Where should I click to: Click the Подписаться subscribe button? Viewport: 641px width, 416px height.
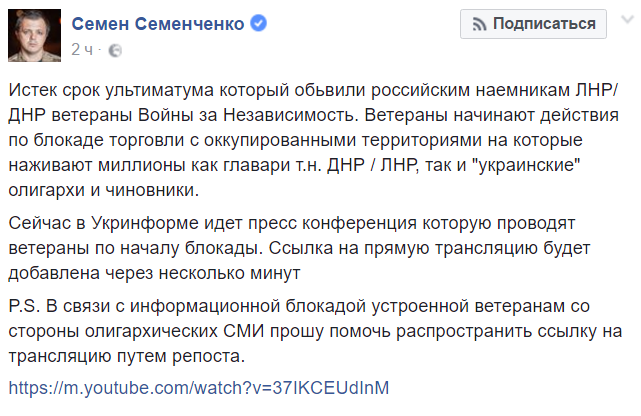click(533, 24)
